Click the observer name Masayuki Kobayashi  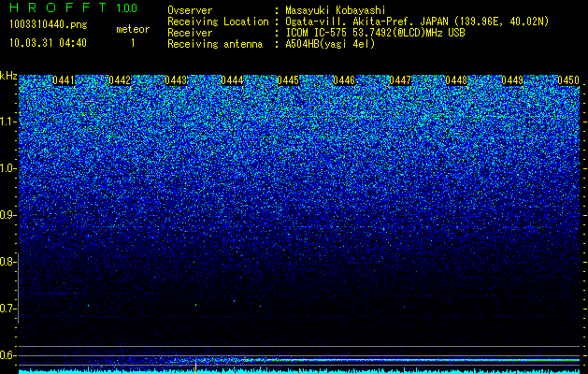pos(336,10)
